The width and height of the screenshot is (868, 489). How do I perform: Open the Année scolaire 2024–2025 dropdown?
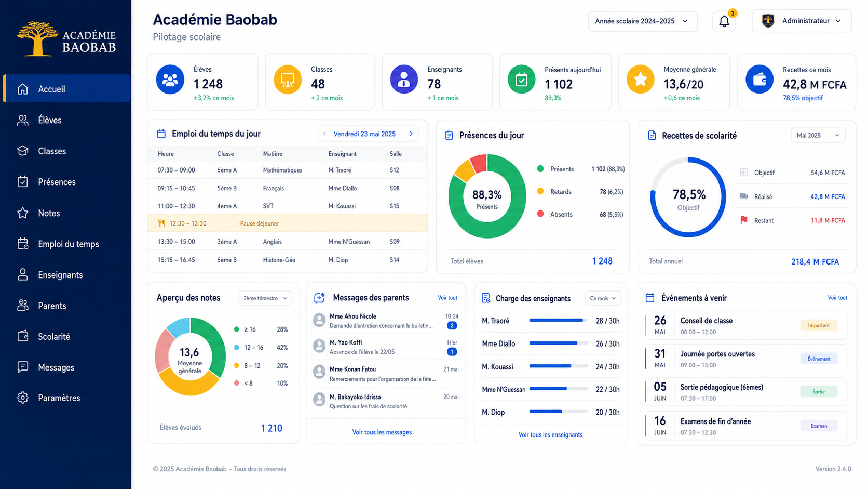pos(642,21)
